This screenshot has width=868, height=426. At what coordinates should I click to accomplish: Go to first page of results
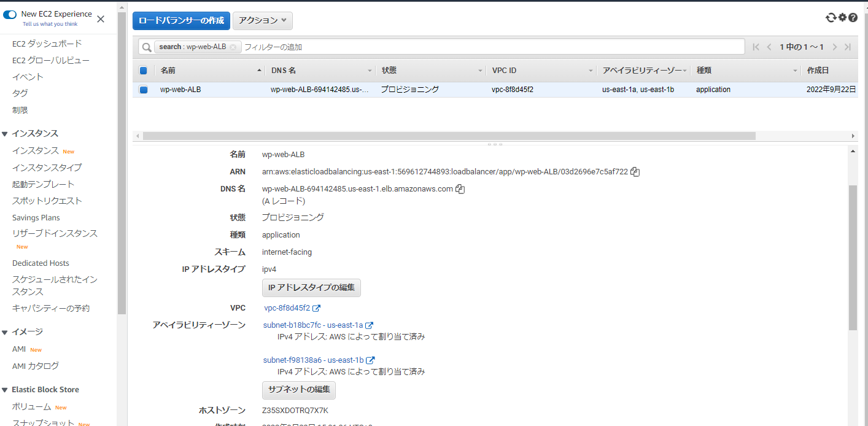[x=756, y=47]
